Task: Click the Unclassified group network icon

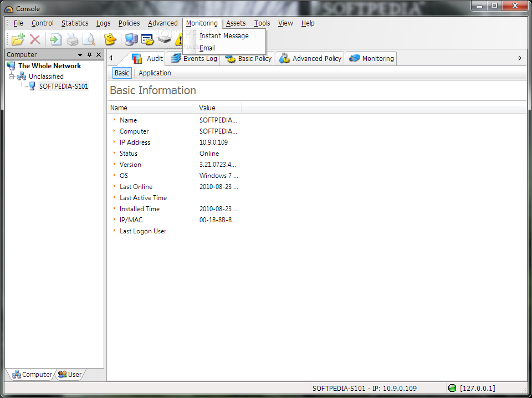Action: [22, 76]
